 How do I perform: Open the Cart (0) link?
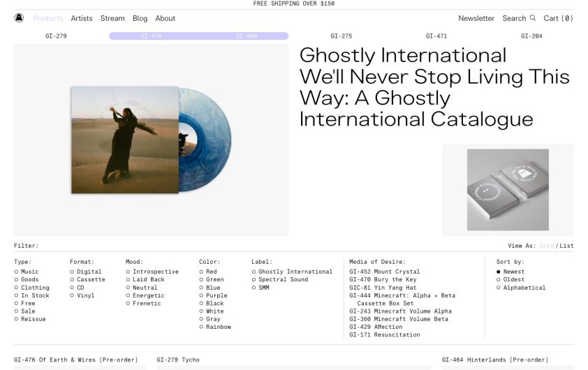pyautogui.click(x=559, y=18)
